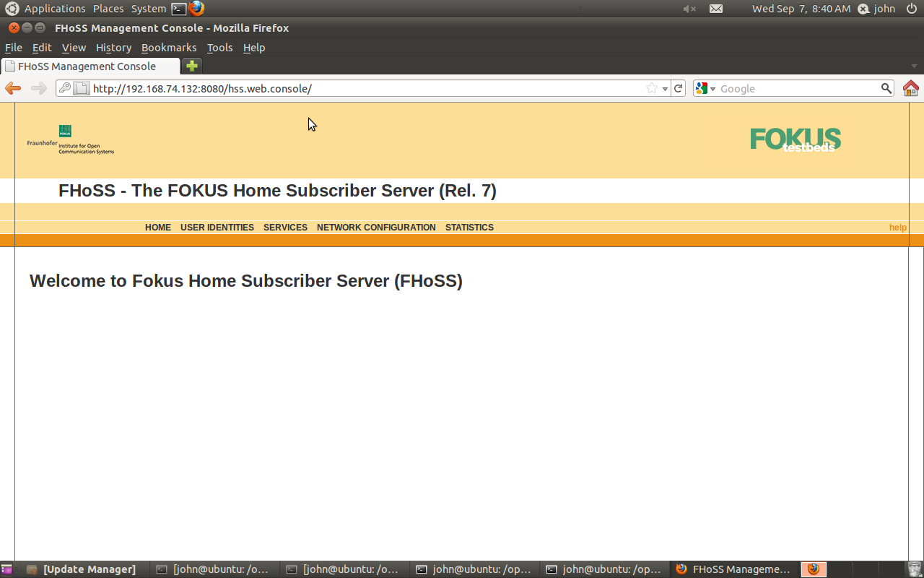
Task: Launch the terminal from the top panel icon
Action: tap(179, 9)
